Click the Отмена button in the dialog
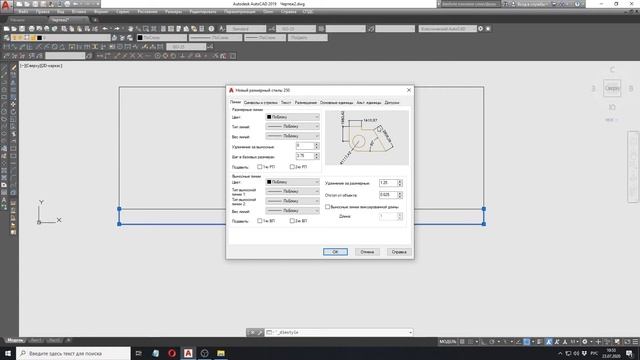The image size is (640, 360). click(x=367, y=252)
